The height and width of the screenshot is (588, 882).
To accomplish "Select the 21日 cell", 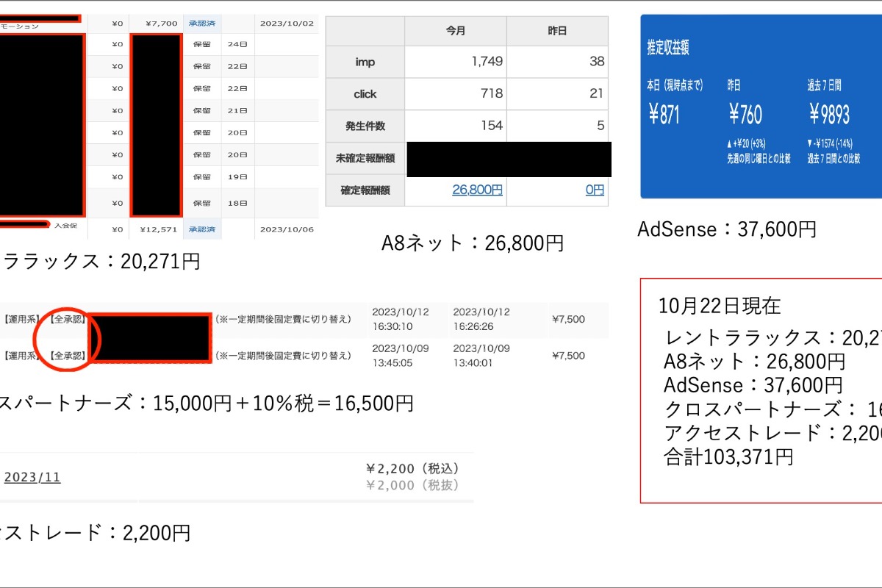I will coord(237,110).
